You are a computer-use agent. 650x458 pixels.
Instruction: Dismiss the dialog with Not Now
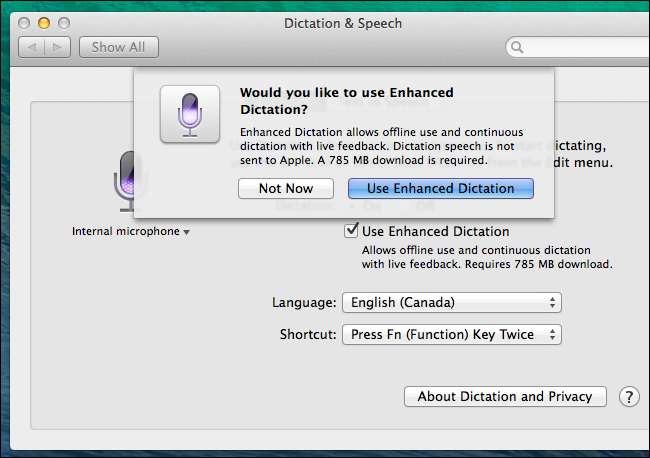286,189
